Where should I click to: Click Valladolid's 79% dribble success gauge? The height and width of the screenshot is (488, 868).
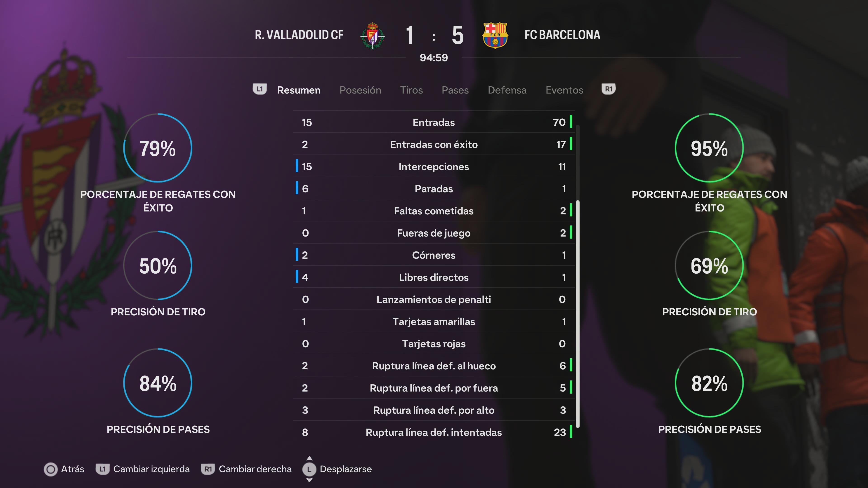point(158,148)
